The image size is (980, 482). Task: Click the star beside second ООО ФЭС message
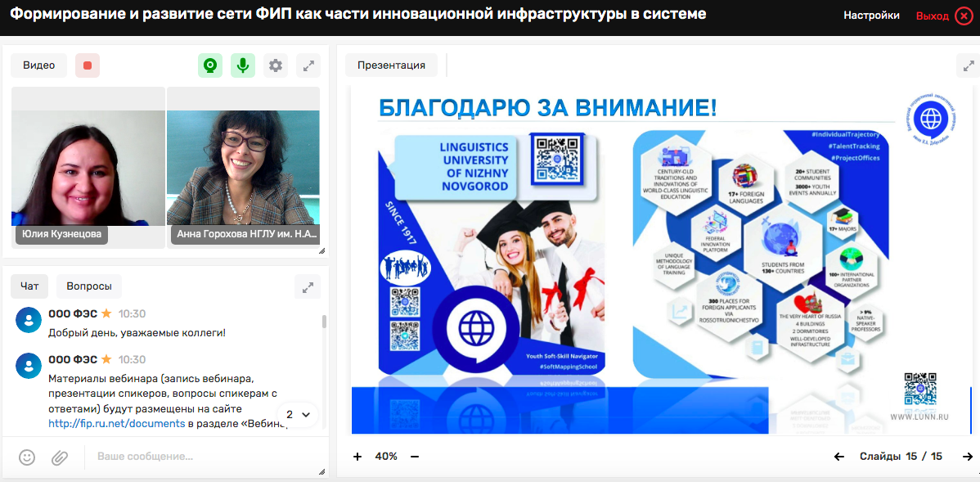coord(106,359)
